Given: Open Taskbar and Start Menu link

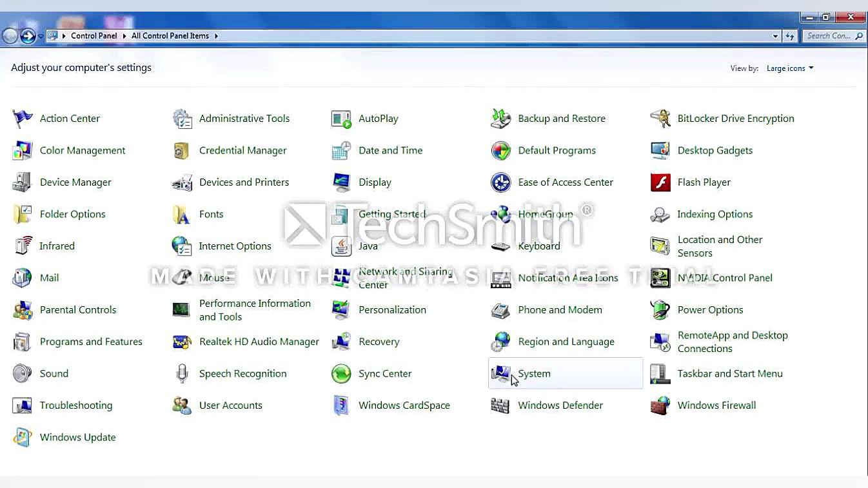Looking at the screenshot, I should [730, 374].
